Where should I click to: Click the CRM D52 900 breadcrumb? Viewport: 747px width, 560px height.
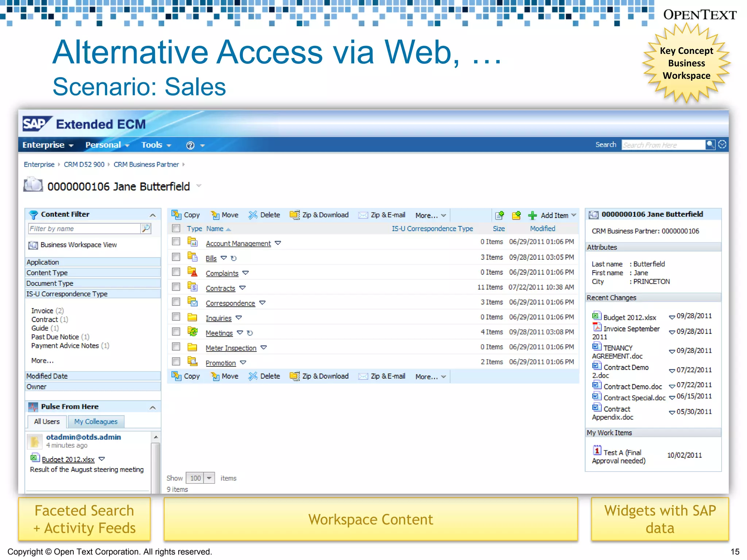click(x=84, y=164)
